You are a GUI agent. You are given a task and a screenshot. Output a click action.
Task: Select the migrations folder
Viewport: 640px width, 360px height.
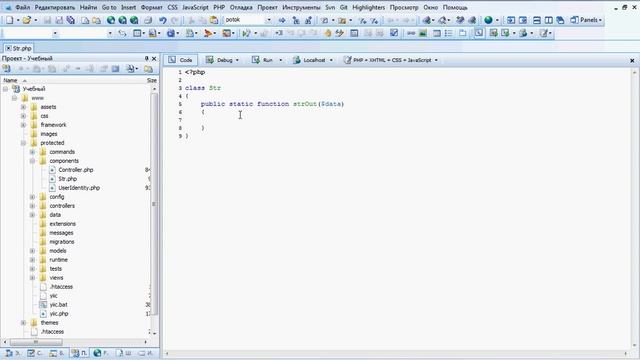pyautogui.click(x=62, y=242)
